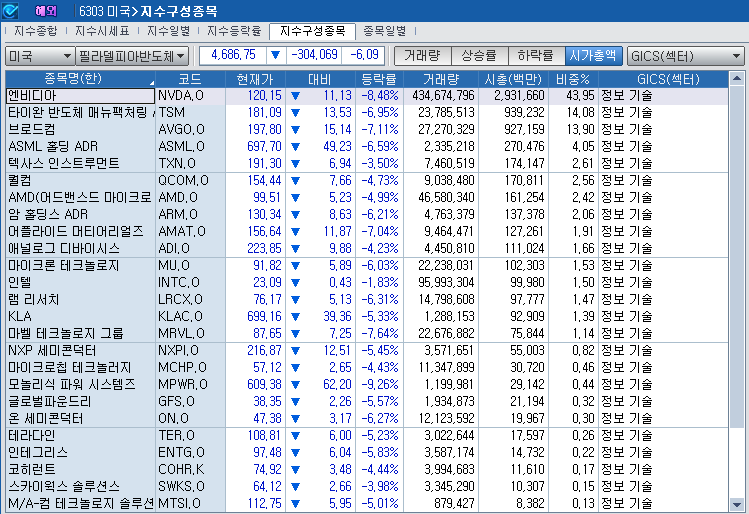The height and width of the screenshot is (514, 749).
Task: Click the down triangle in the NVDA.O row
Action: (295, 96)
